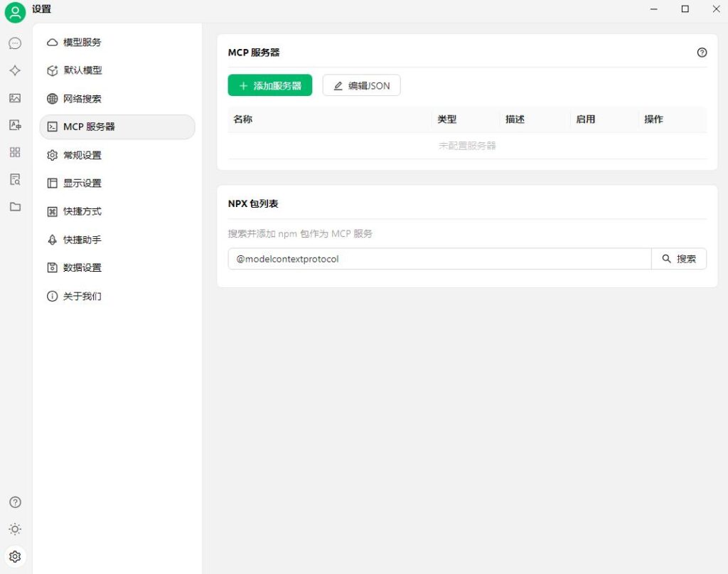The image size is (728, 574).
Task: Click the 添加服务器 button
Action: (x=269, y=85)
